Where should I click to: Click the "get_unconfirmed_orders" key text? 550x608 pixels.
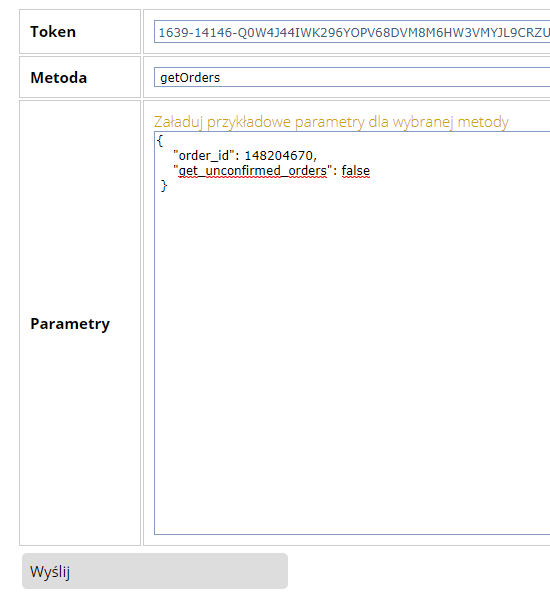click(x=253, y=171)
